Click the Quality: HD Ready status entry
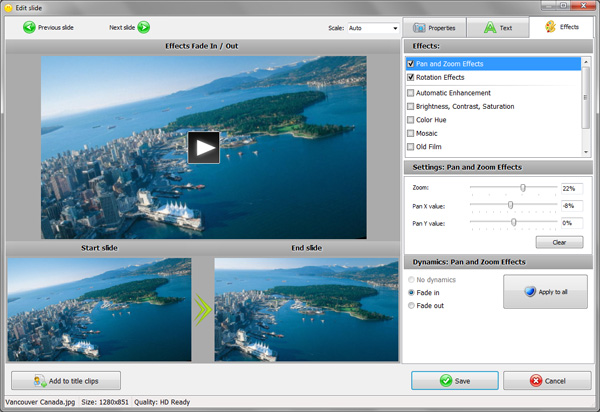 [162, 402]
